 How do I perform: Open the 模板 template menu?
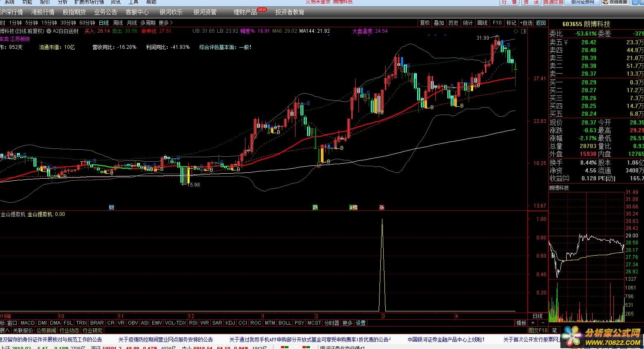click(x=521, y=323)
